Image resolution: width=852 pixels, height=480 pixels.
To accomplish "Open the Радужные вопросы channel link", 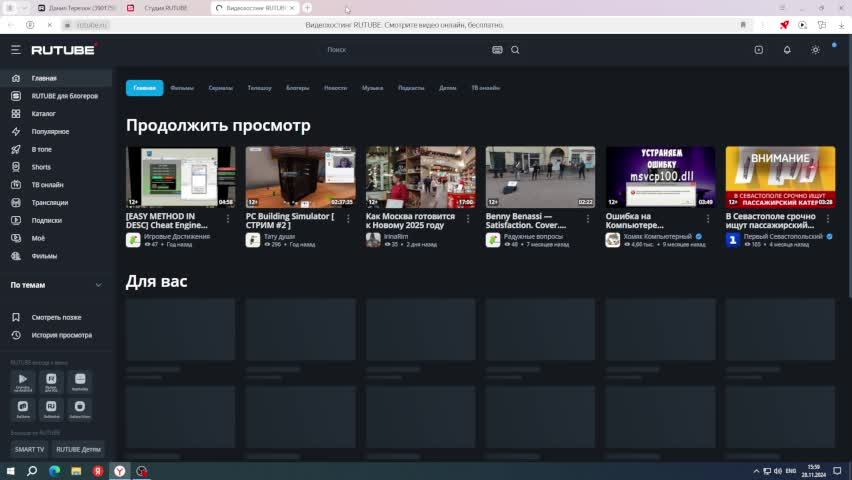I will point(533,236).
